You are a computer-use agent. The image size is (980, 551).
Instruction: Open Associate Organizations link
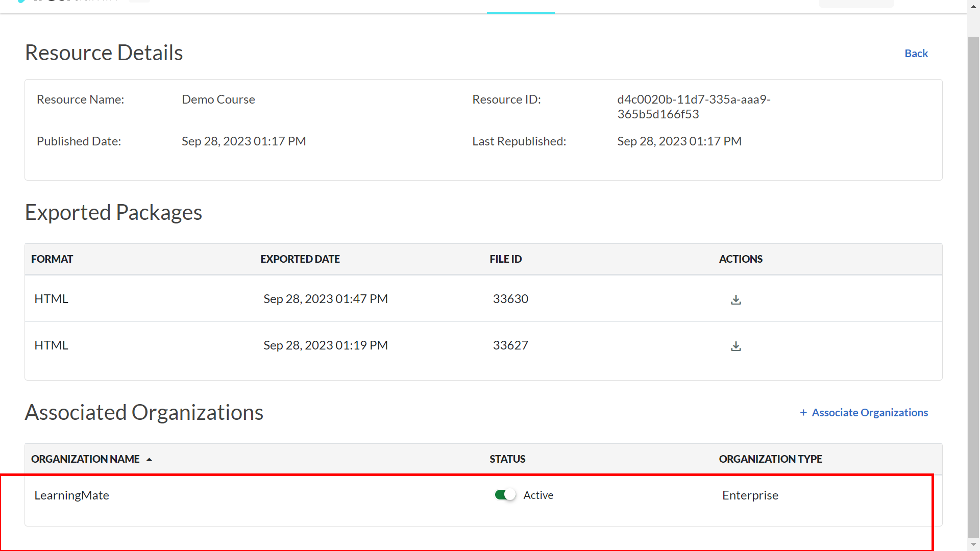coord(864,412)
